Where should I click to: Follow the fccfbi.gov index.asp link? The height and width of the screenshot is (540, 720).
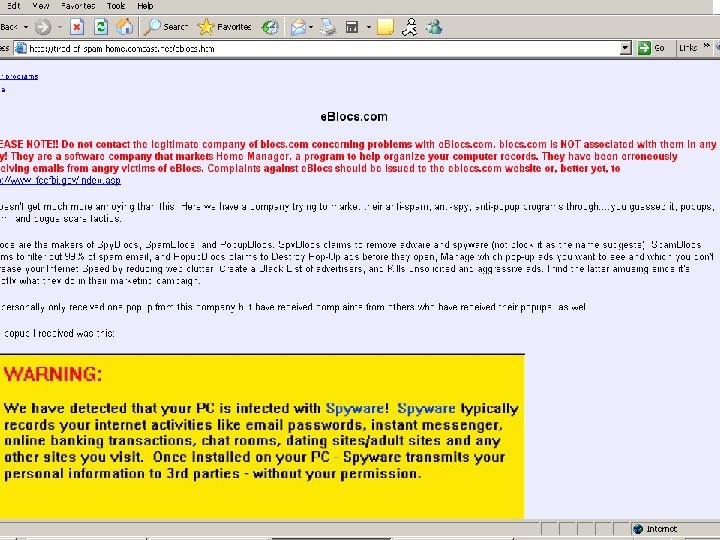(60, 180)
